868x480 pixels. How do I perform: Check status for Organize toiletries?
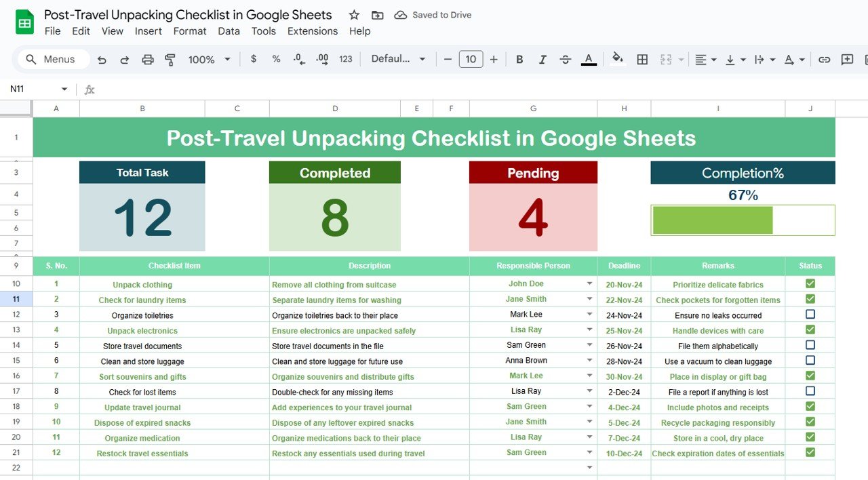coord(810,315)
